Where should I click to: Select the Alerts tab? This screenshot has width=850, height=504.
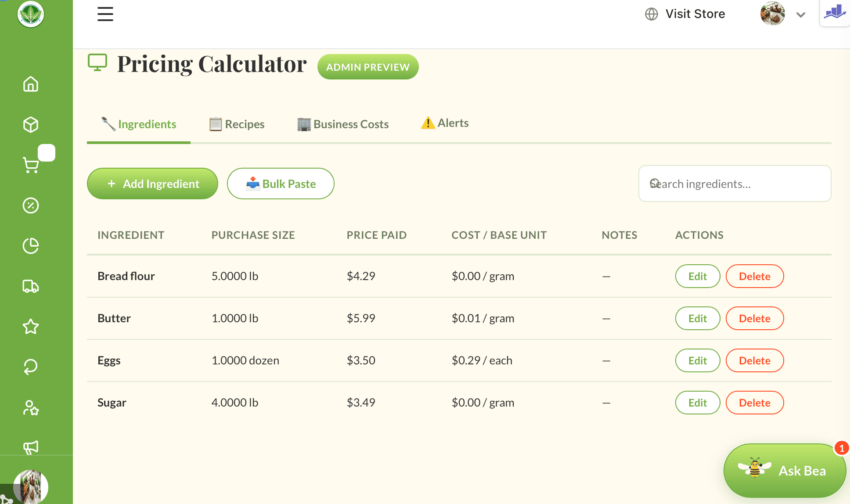click(x=445, y=123)
